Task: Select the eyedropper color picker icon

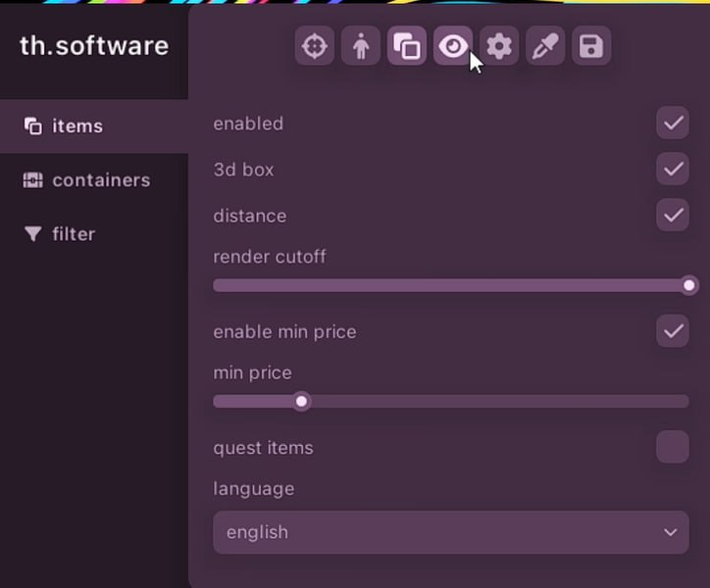Action: click(545, 46)
